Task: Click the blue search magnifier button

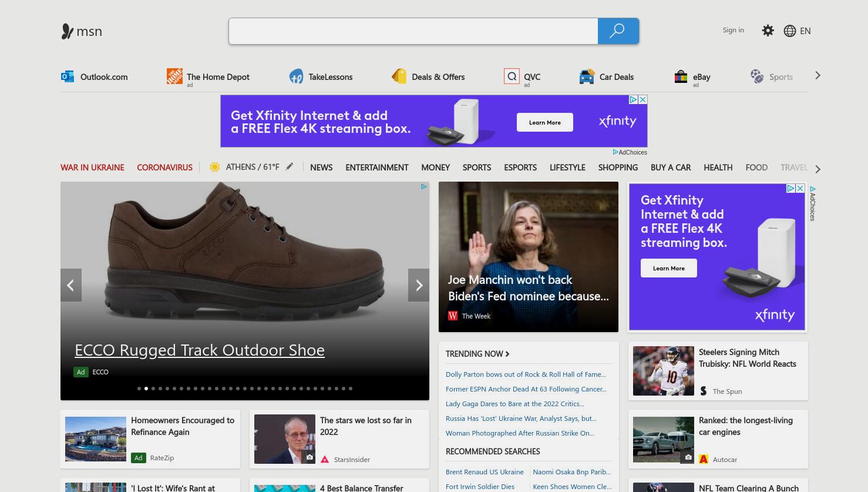Action: [618, 31]
